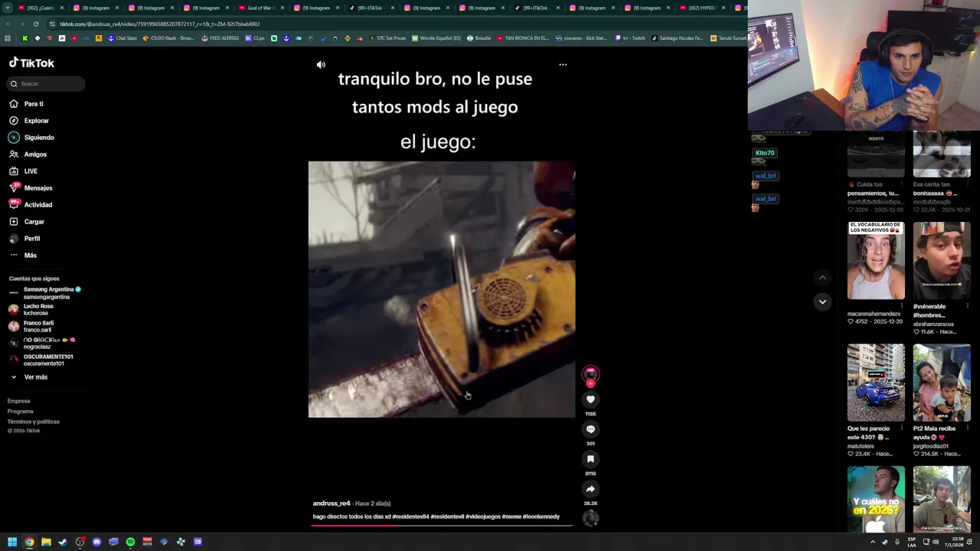980x551 pixels.
Task: Open the Términos y políticas link
Action: [x=34, y=422]
